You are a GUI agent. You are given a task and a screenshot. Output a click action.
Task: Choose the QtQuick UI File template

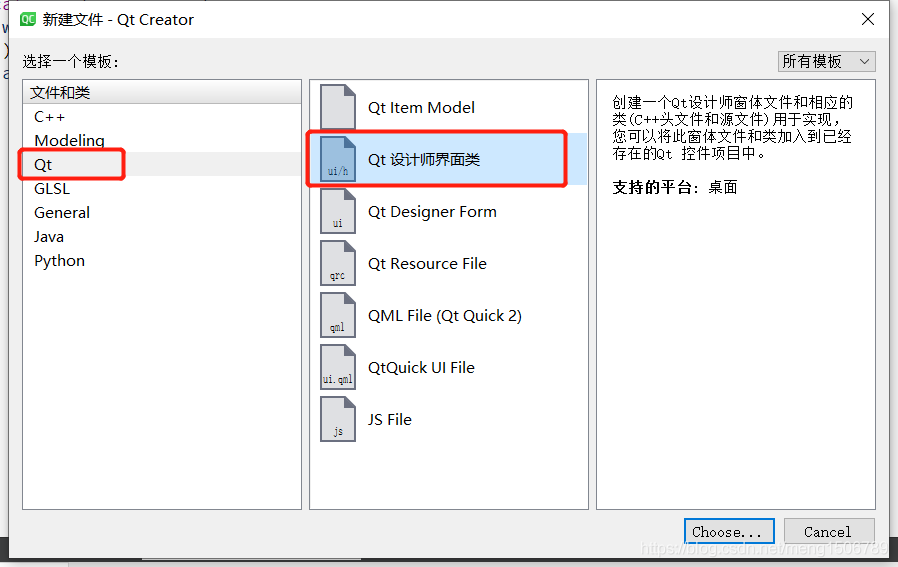[448, 368]
